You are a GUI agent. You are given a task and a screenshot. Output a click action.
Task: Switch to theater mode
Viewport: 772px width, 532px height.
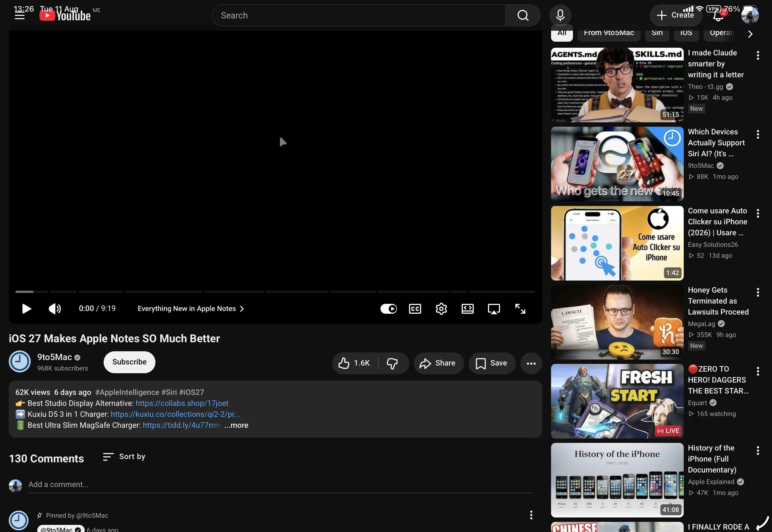pos(467,309)
